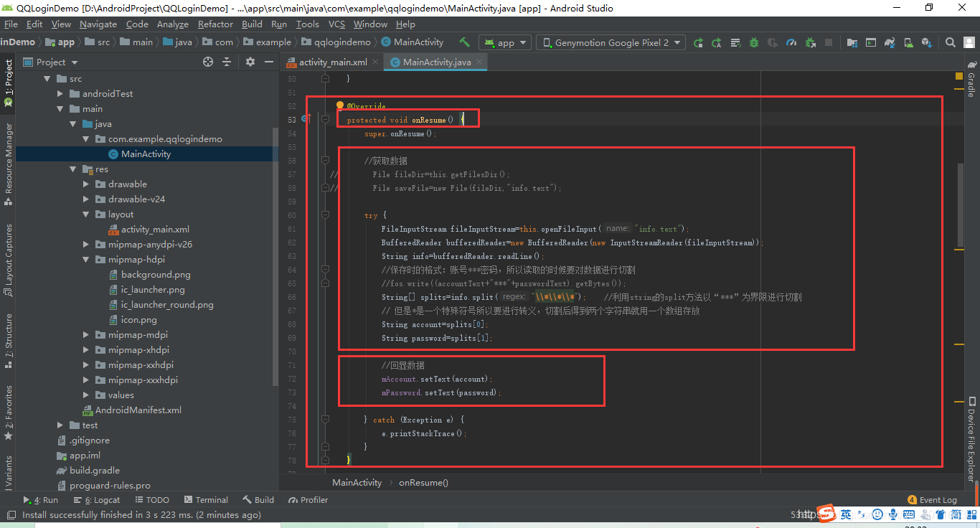Click the green Rerun app icon
Screen dimensions: 980x528
tap(698, 42)
